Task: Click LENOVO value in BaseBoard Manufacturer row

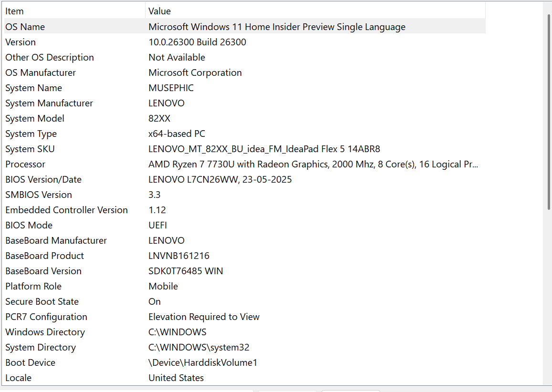Action: 167,241
